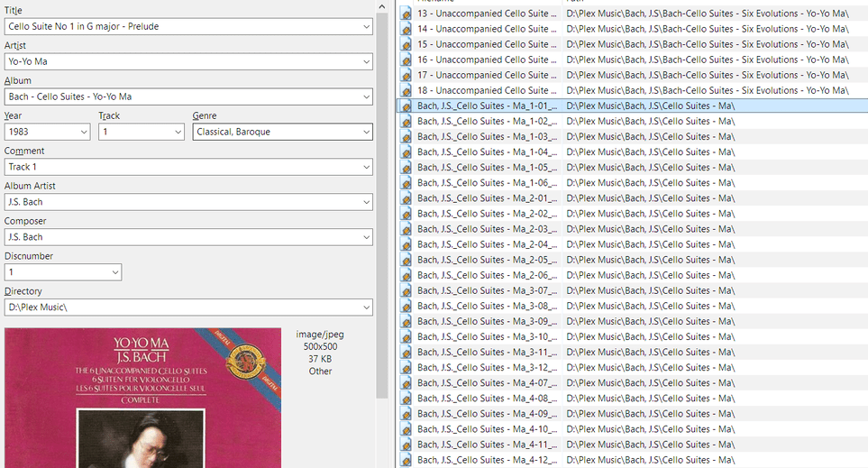Viewport: 868px width, 468px height.
Task: Click file icon beside Ma_1-01 row
Action: 406,106
